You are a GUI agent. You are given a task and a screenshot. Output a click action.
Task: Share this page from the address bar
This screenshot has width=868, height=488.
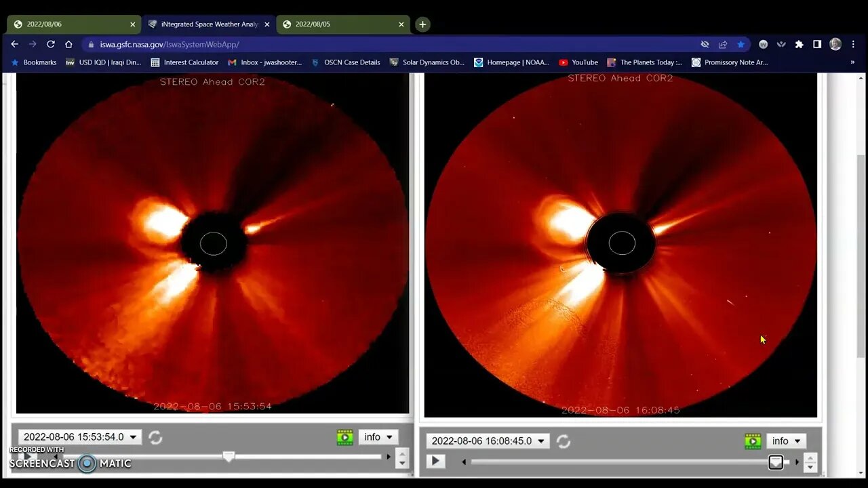point(723,44)
